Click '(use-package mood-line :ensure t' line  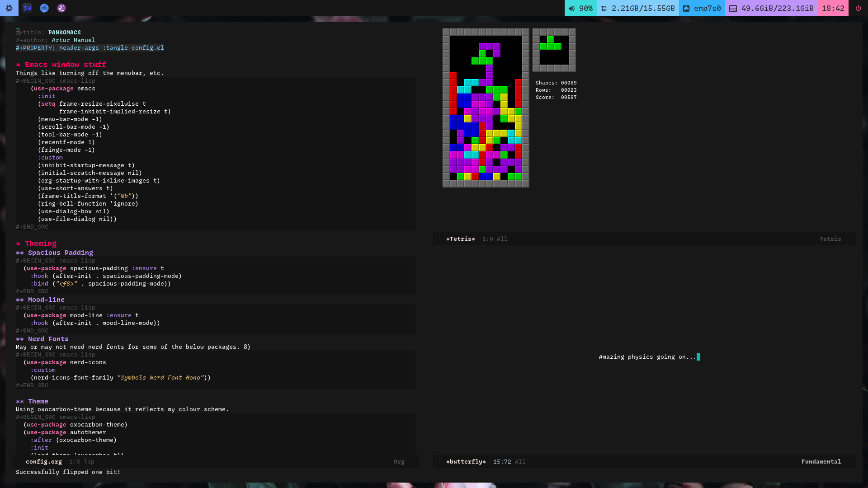coord(81,315)
